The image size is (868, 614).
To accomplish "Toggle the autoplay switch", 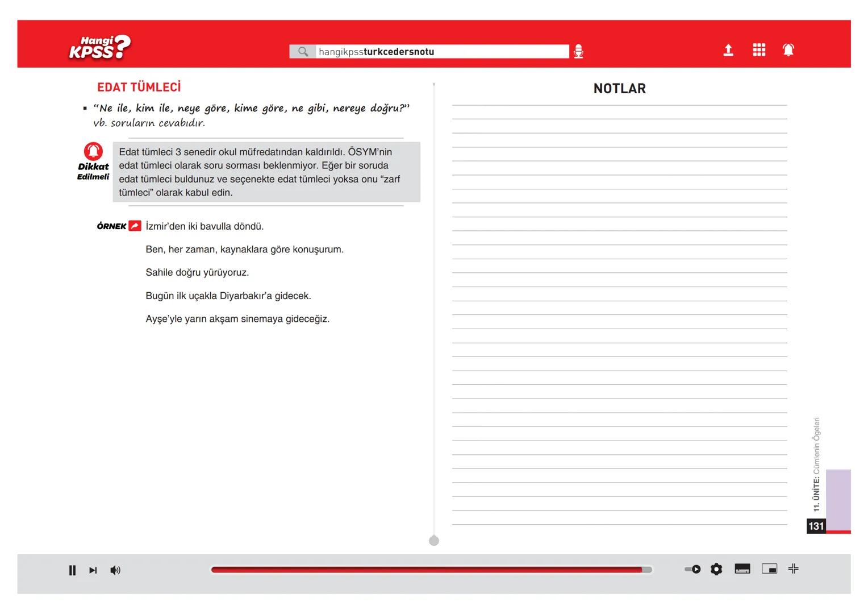I will point(692,569).
